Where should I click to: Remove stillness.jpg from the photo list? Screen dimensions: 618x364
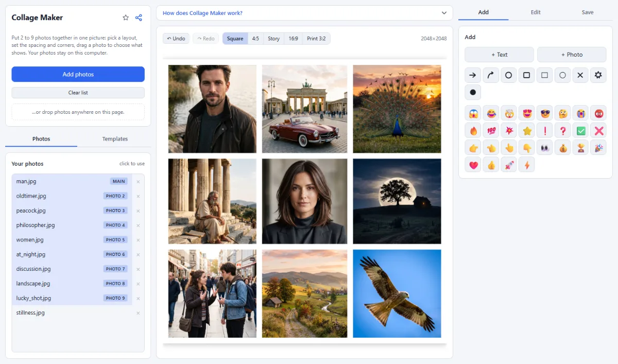coord(138,313)
